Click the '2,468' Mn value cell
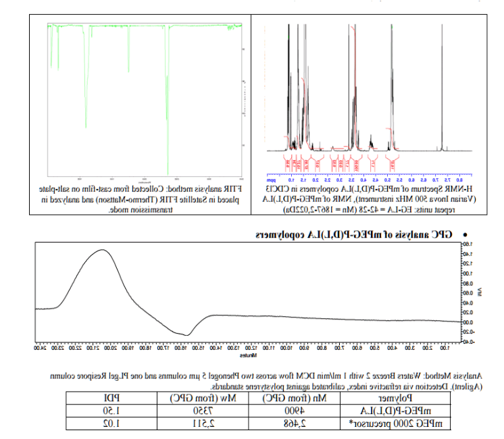Viewport: 504px width, 439px height. point(295,423)
